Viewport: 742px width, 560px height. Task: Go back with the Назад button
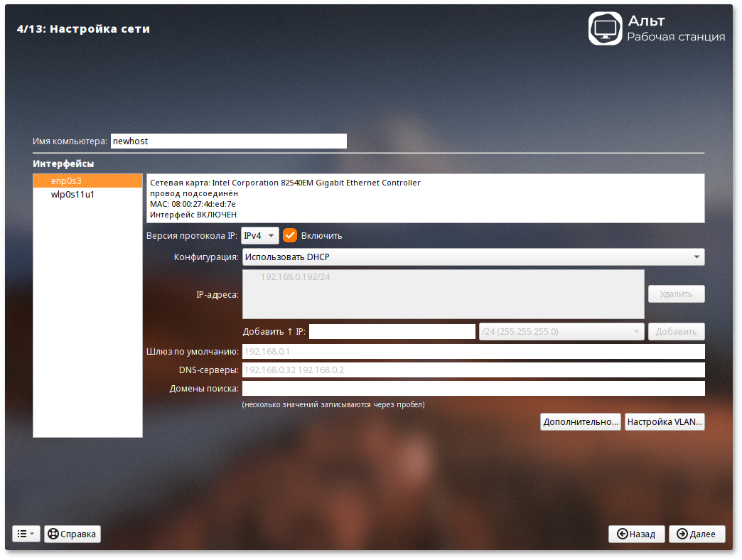(x=636, y=534)
